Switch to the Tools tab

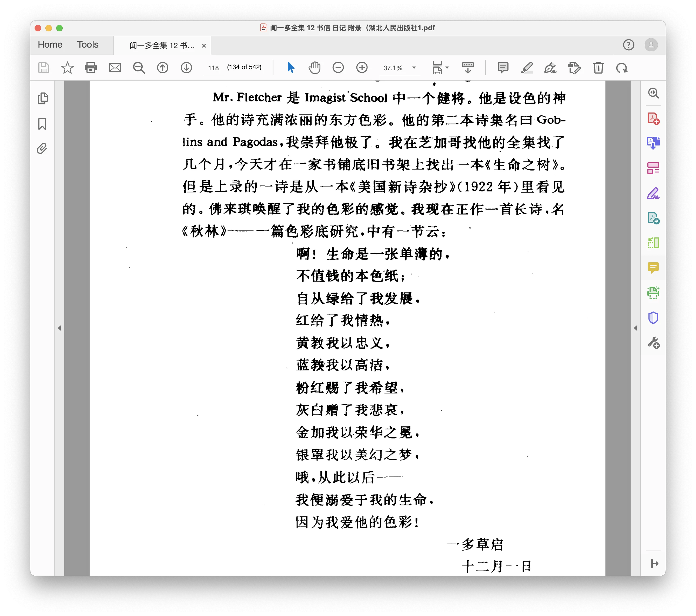point(88,45)
